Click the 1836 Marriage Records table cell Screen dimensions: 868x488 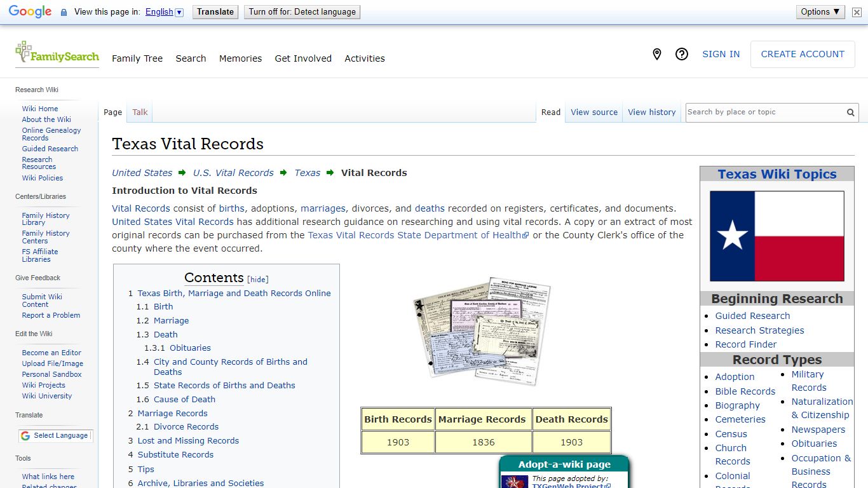[x=484, y=442]
